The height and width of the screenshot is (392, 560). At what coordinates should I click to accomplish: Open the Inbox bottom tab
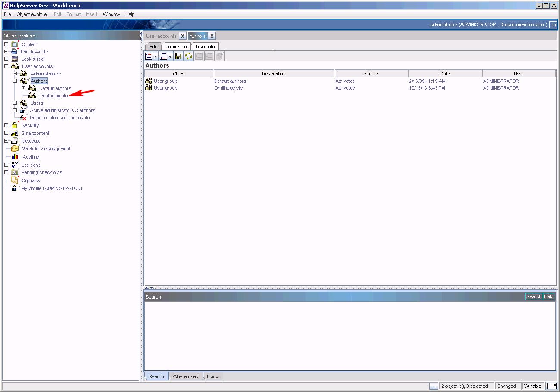[x=212, y=376]
